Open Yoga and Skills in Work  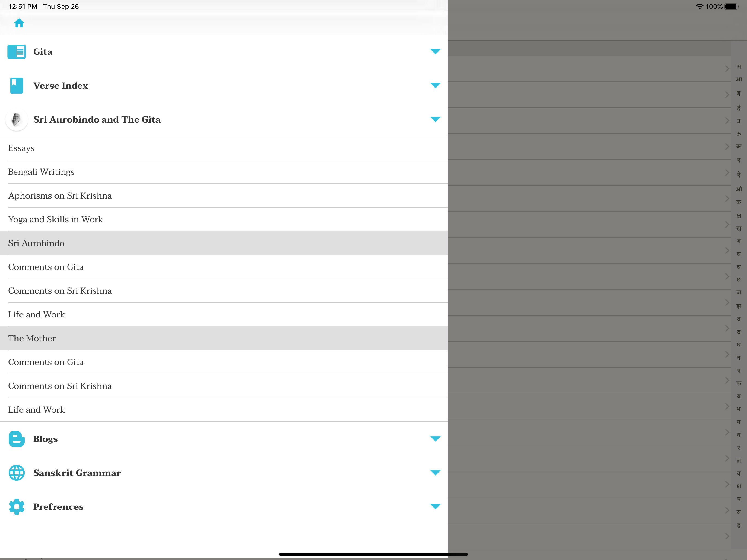coord(224,220)
